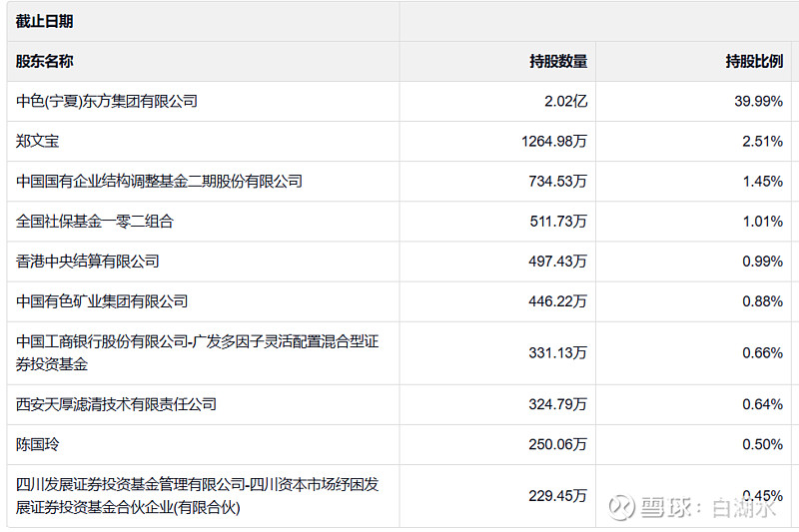Sort by the 持股比例 column header
799x532 pixels.
coord(754,61)
